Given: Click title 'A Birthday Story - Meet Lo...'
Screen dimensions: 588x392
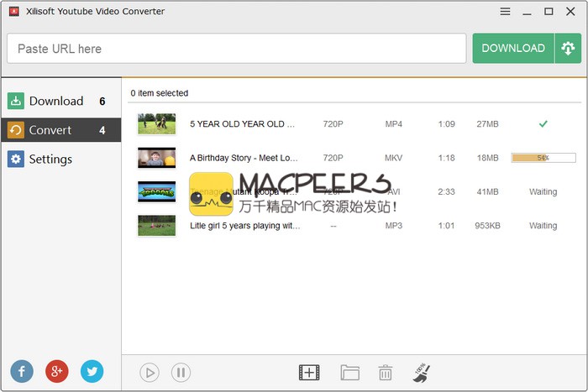Looking at the screenshot, I should click(244, 158).
